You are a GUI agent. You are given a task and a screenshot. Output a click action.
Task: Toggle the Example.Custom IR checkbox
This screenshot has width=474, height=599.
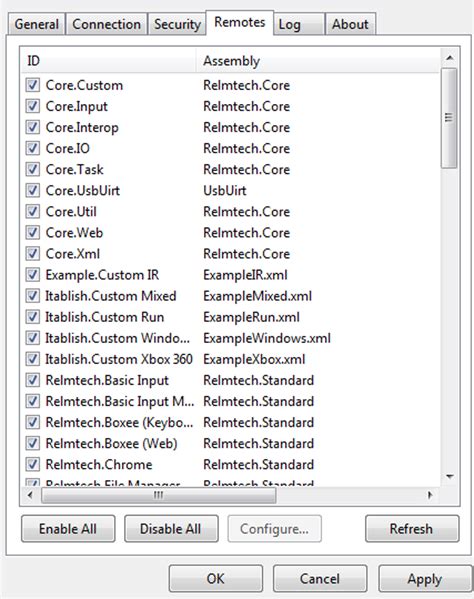[32, 275]
